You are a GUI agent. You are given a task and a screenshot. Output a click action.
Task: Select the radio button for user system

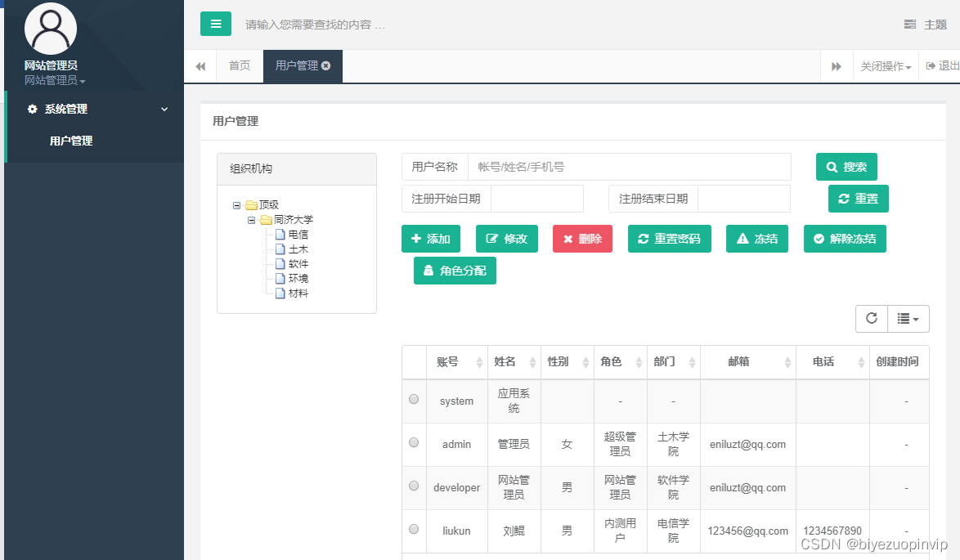click(413, 401)
